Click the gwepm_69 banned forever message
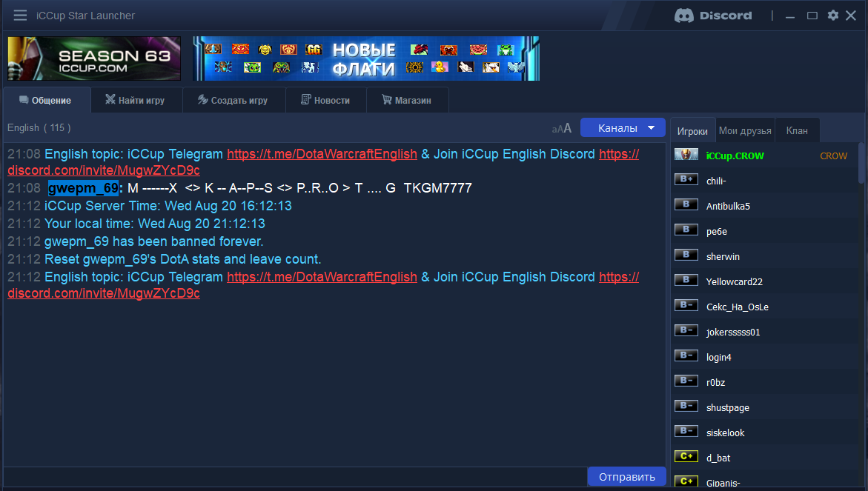This screenshot has width=868, height=491. click(154, 241)
